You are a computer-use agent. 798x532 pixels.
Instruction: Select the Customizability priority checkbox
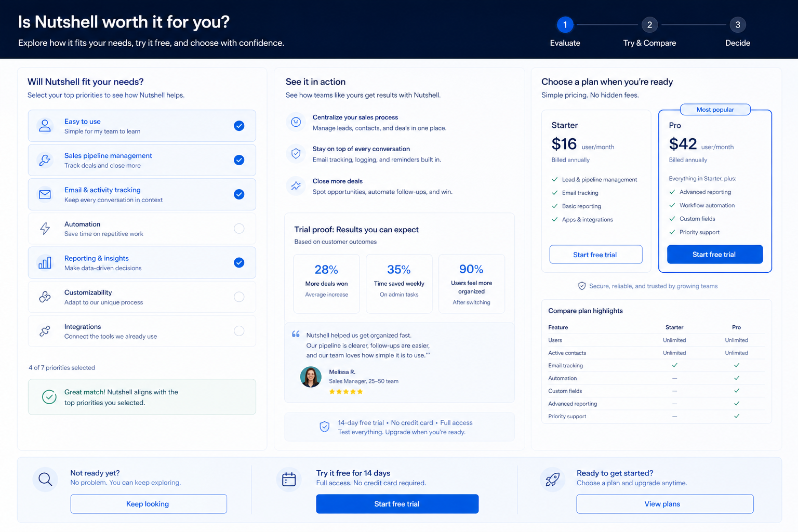[239, 297]
